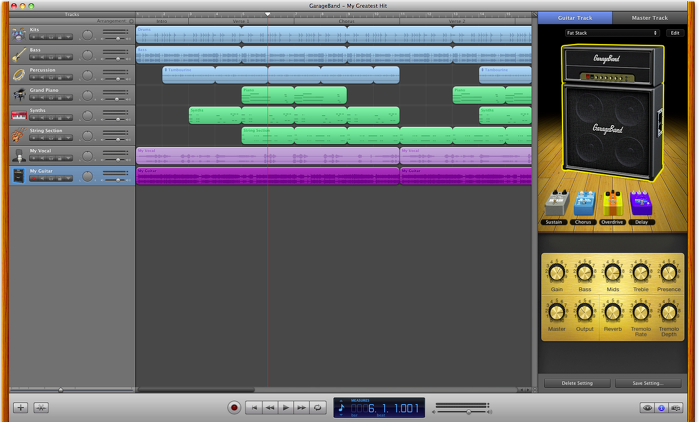Open the media browser button
Screen dimensions: 700x422
coord(676,408)
